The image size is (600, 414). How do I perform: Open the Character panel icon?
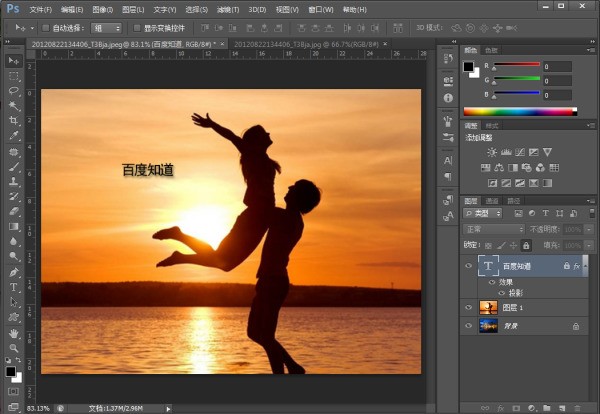[x=448, y=161]
